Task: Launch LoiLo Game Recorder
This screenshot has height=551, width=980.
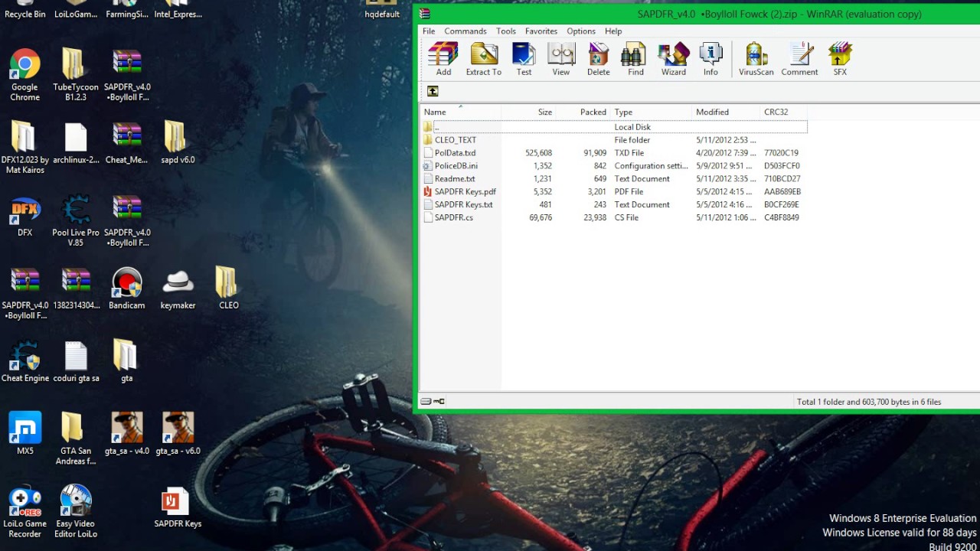Action: (24, 511)
